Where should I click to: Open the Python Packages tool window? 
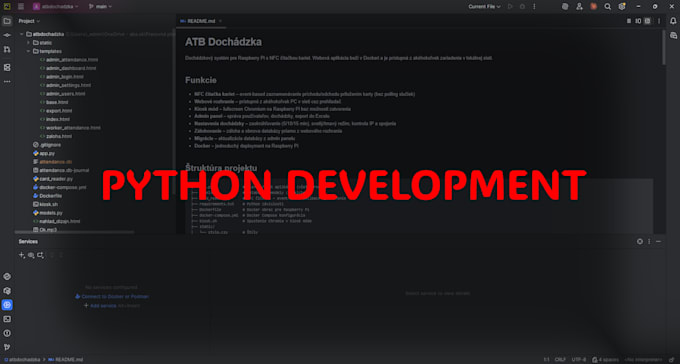[7, 291]
